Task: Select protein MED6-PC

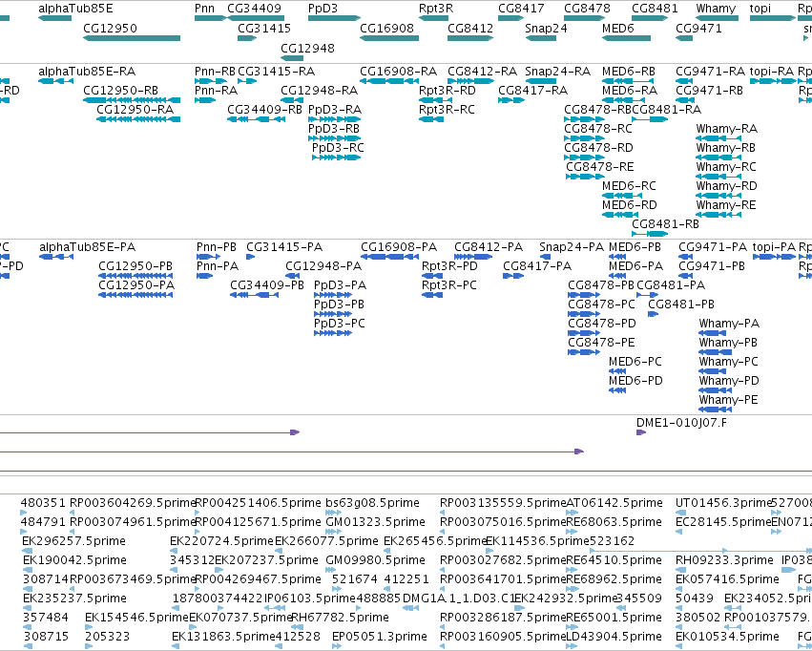Action: click(635, 363)
